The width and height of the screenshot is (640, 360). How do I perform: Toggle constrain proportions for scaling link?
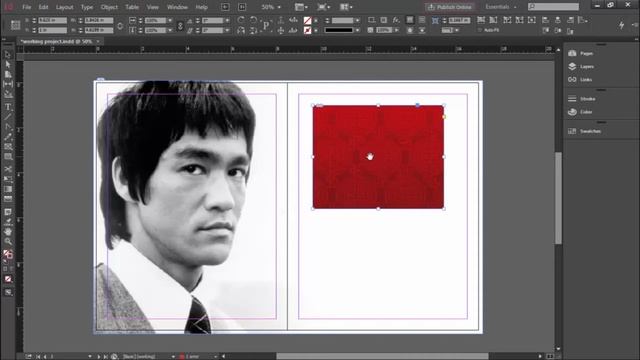(180, 26)
